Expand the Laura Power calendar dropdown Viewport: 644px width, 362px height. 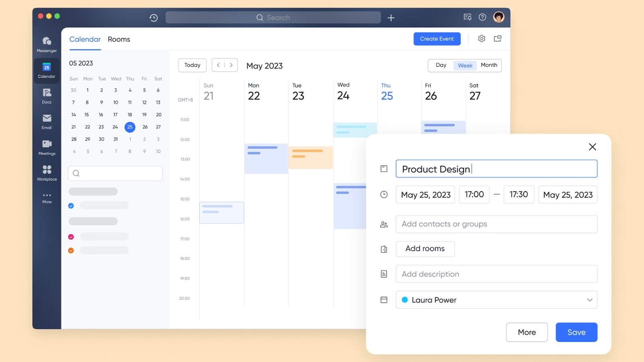click(590, 300)
